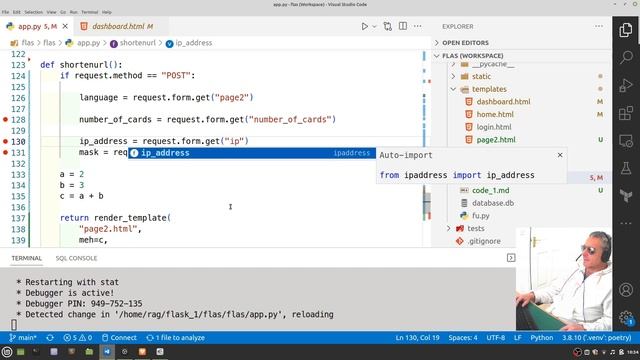Screen dimensions: 640x360
Task: Open login.html in the explorer tree
Action: [494, 127]
